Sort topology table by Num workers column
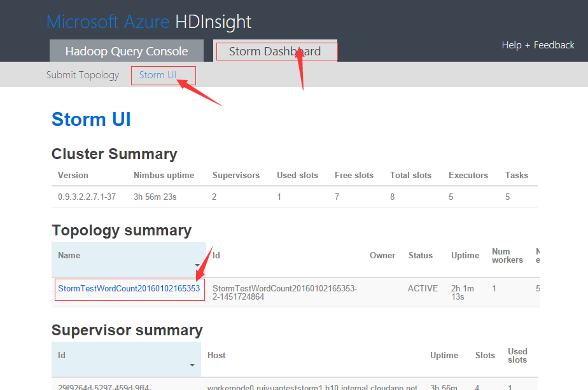Image resolution: width=588 pixels, height=390 pixels. [507, 256]
